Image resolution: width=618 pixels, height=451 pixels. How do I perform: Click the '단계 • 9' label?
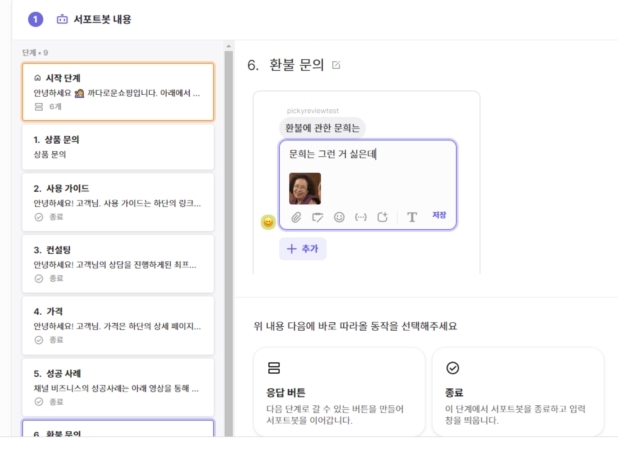pyautogui.click(x=35, y=52)
